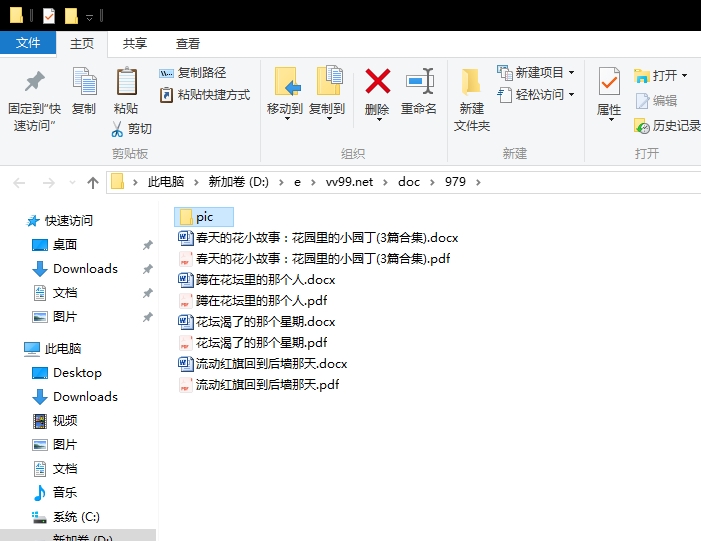Click 历史记录 history button
Image resolution: width=701 pixels, height=541 pixels.
(x=667, y=126)
